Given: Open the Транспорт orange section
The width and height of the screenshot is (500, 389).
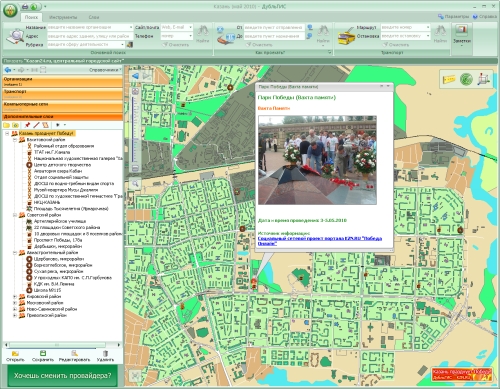Looking at the screenshot, I should (x=62, y=94).
